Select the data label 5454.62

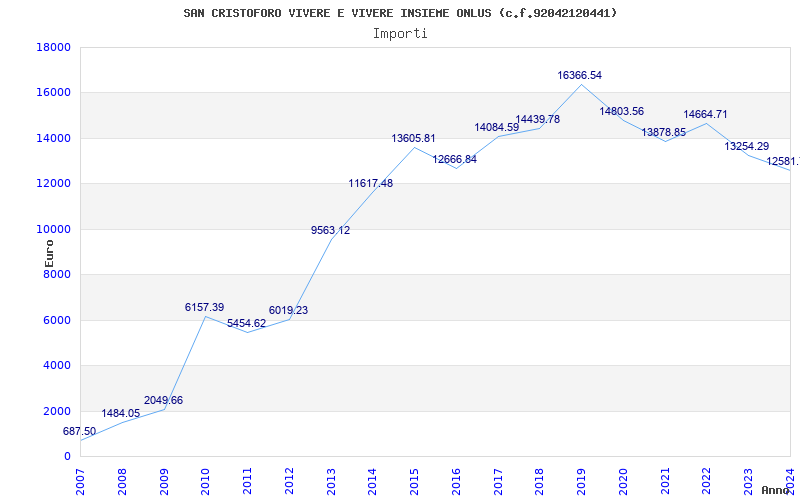click(x=246, y=323)
